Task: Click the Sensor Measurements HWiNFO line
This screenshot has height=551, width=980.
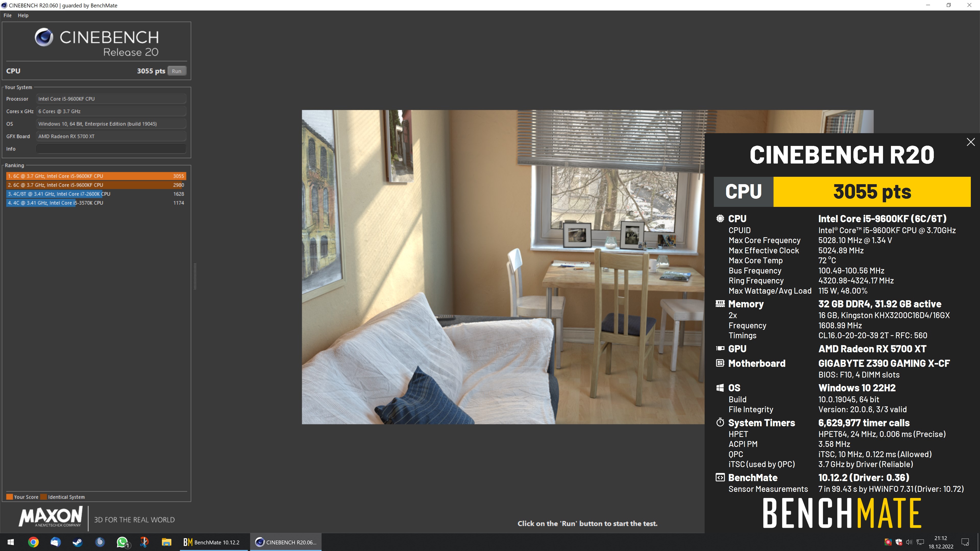Action: 891,489
